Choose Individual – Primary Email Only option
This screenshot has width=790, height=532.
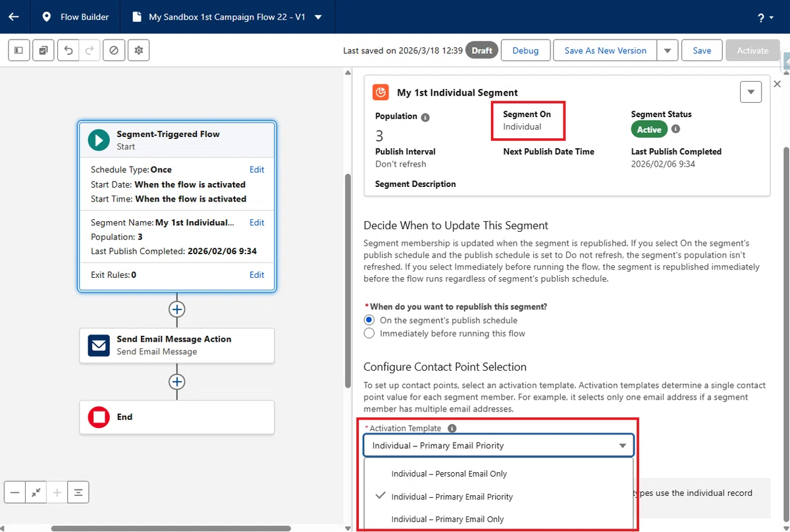[498, 519]
